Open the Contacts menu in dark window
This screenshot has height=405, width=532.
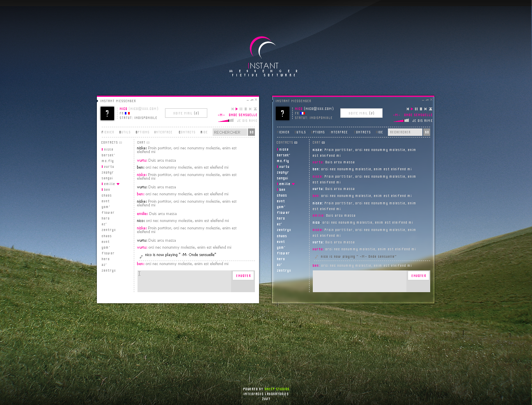click(362, 132)
